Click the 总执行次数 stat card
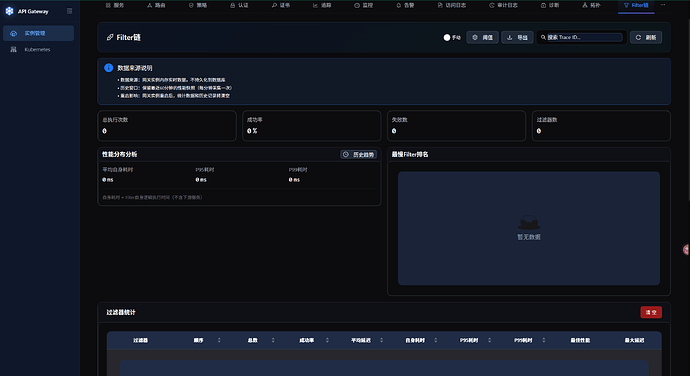Viewport: 690px width, 376px height. [x=167, y=125]
